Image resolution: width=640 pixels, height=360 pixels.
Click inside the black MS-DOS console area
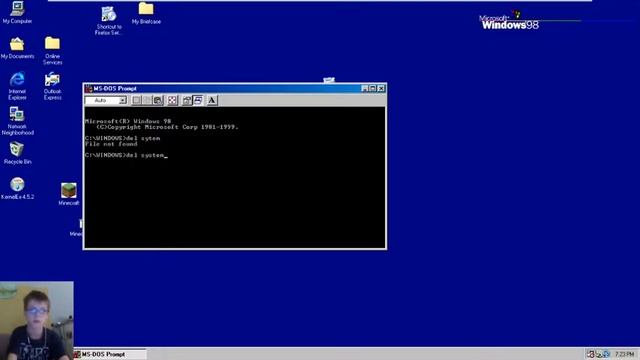click(235, 178)
